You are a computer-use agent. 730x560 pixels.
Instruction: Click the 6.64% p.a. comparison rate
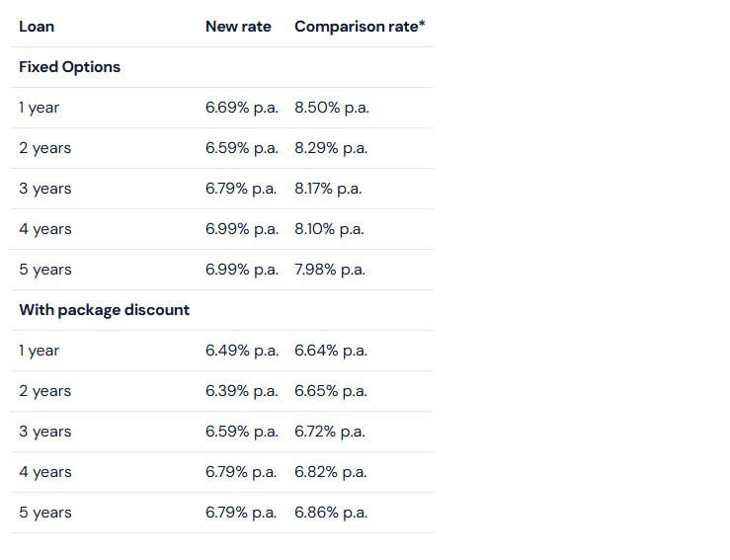pyautogui.click(x=331, y=351)
